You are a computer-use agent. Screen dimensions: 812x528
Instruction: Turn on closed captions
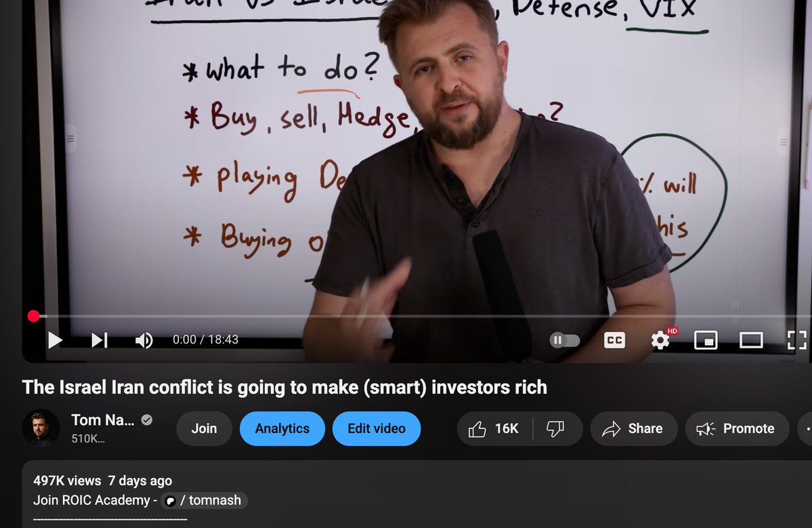tap(615, 340)
